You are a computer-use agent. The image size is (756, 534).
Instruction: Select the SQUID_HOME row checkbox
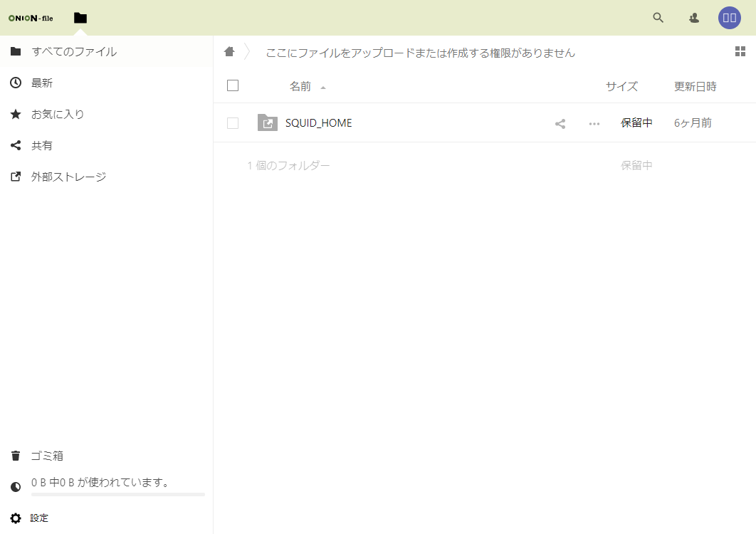coord(233,123)
